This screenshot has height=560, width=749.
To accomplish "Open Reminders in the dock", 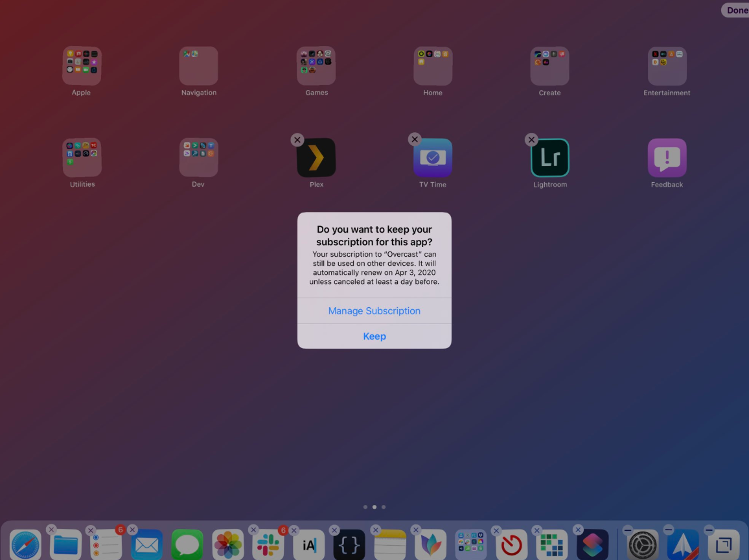I will tap(106, 544).
